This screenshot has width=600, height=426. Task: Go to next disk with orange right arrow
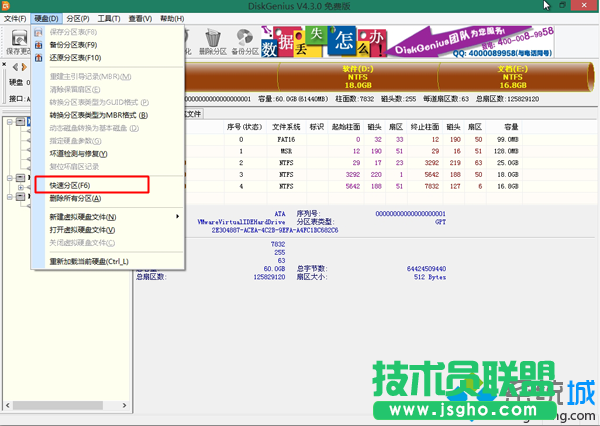click(x=24, y=67)
